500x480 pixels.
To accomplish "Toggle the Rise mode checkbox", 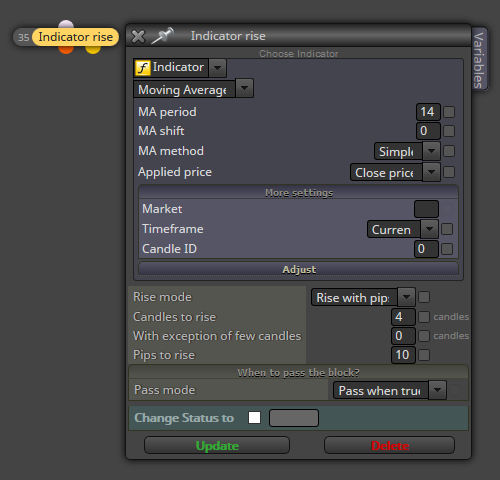I will 424,297.
